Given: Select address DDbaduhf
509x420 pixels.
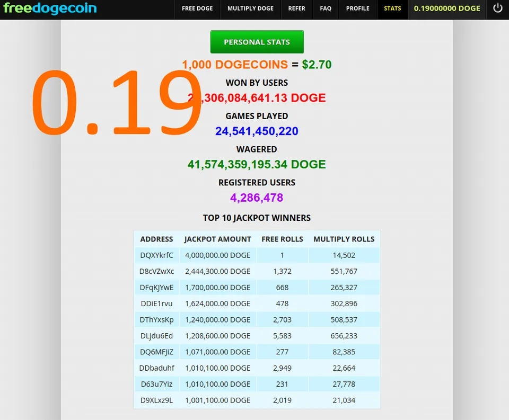Looking at the screenshot, I should pyautogui.click(x=156, y=368).
